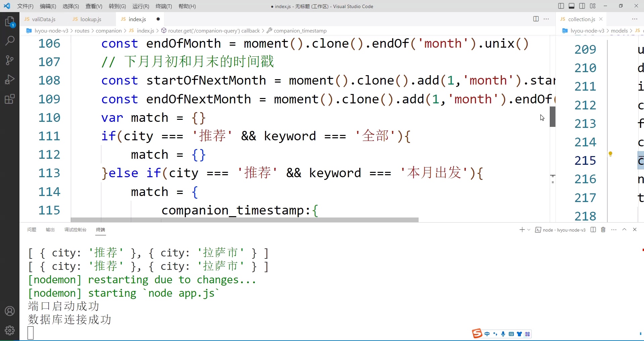Open the Extensions view
The width and height of the screenshot is (644, 341).
pyautogui.click(x=10, y=99)
